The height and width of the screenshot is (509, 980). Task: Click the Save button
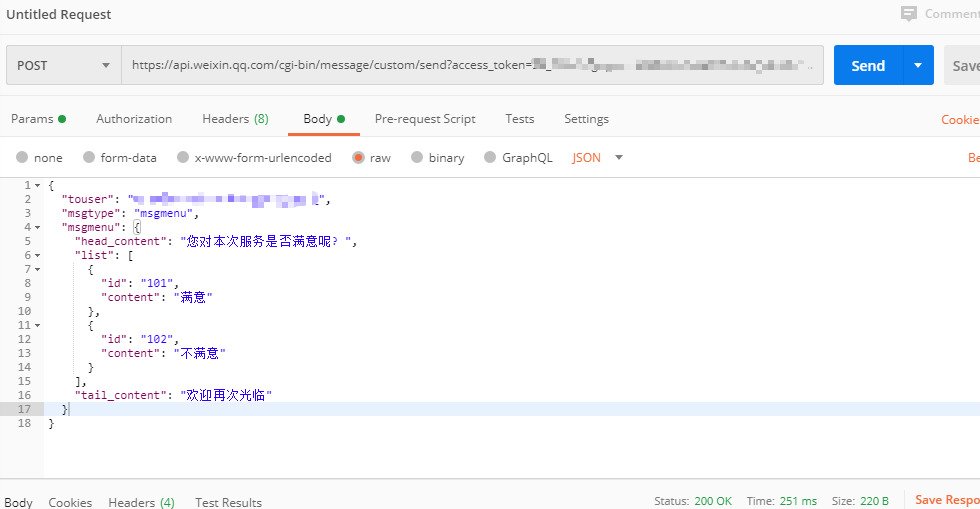pyautogui.click(x=962, y=65)
